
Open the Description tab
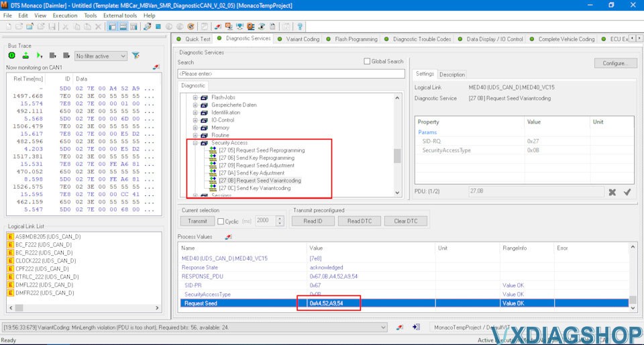451,75
